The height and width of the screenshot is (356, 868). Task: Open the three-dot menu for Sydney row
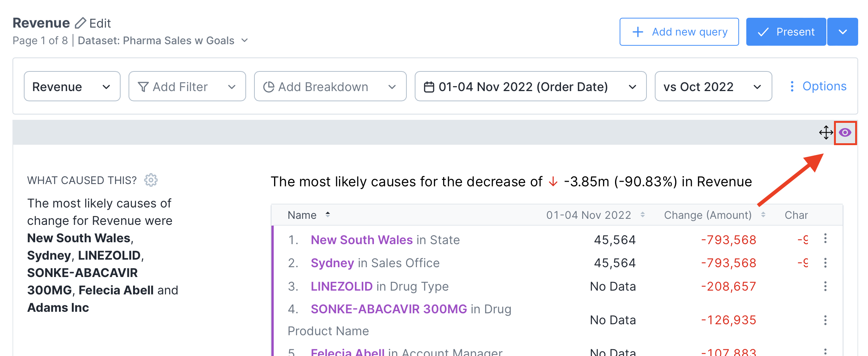point(825,263)
